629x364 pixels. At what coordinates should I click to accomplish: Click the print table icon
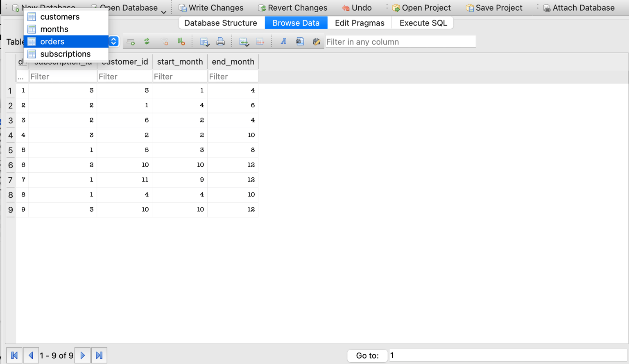[x=220, y=41]
